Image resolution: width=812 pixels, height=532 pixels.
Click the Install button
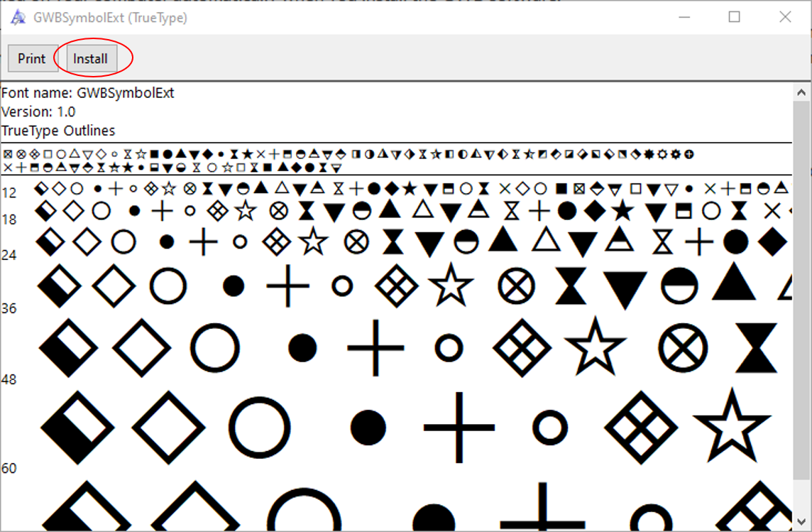click(x=91, y=58)
